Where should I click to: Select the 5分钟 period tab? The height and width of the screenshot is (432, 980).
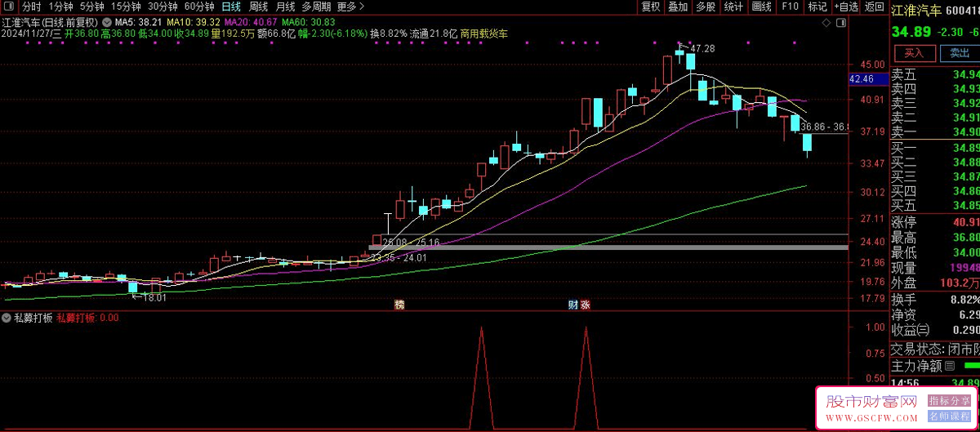pos(92,7)
